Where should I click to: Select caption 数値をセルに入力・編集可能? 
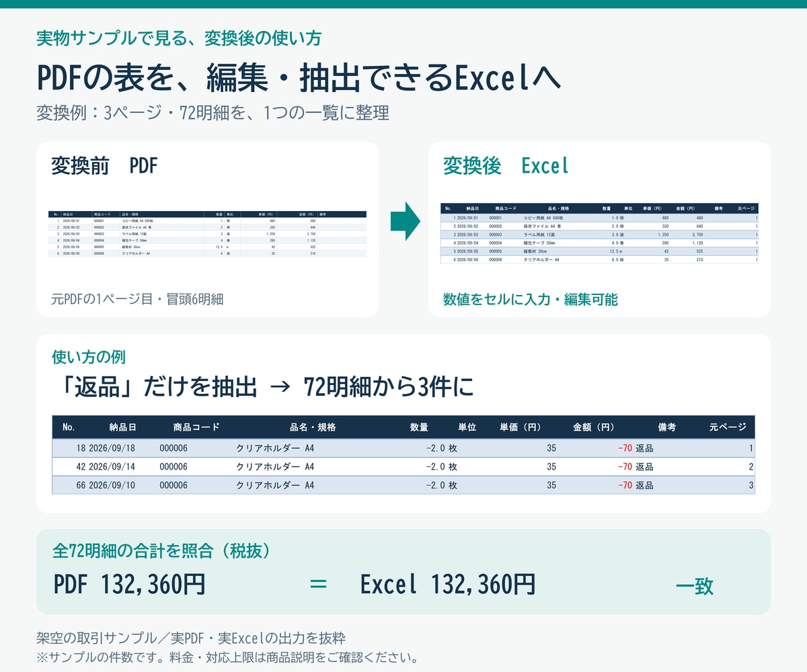click(x=530, y=300)
